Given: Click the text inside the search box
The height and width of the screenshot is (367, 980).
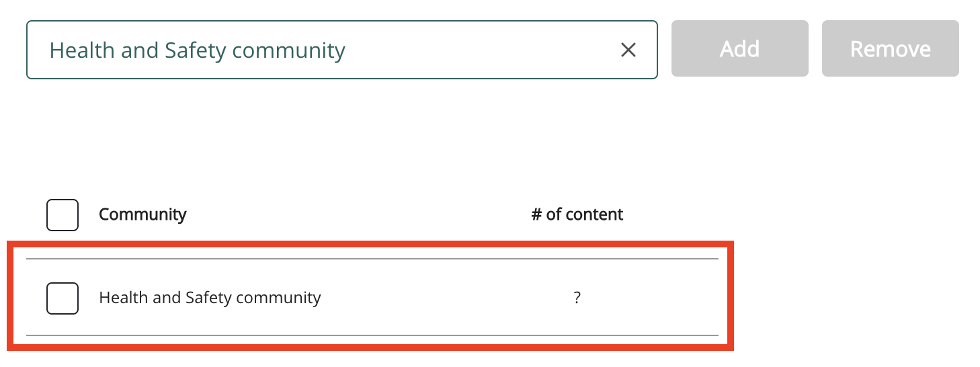Looking at the screenshot, I should pyautogui.click(x=197, y=50).
